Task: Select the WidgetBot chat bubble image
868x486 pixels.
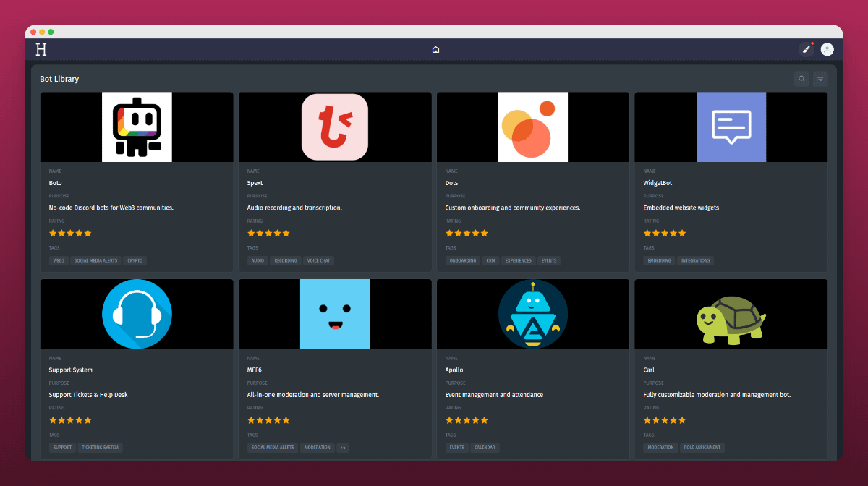Action: click(731, 127)
